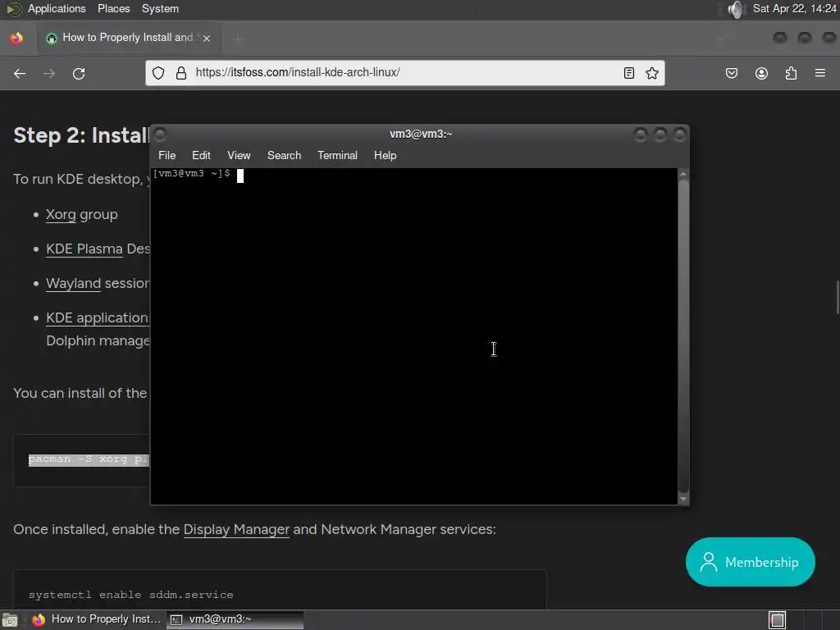Screen dimensions: 840x630
Task: Click the 'Step 2: Install' heading
Action: (x=81, y=135)
